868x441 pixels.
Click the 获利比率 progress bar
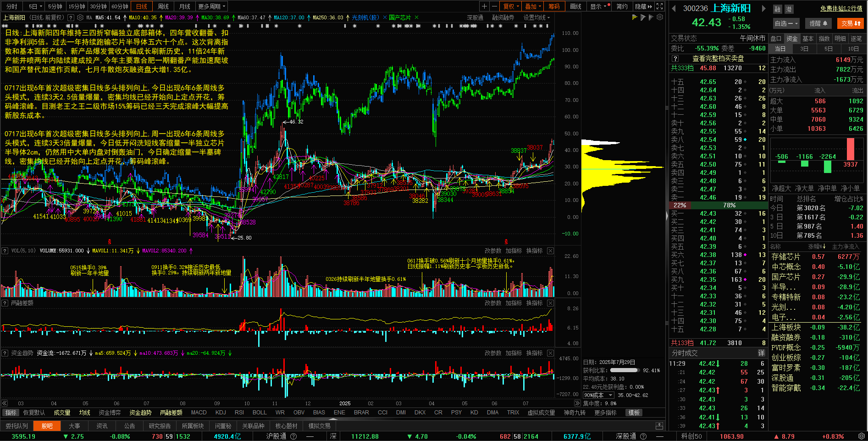coord(625,370)
